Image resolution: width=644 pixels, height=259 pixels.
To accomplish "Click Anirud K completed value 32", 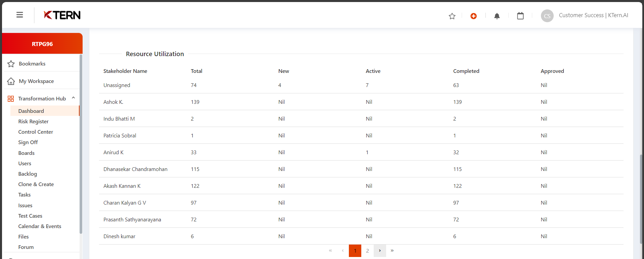I will (456, 152).
